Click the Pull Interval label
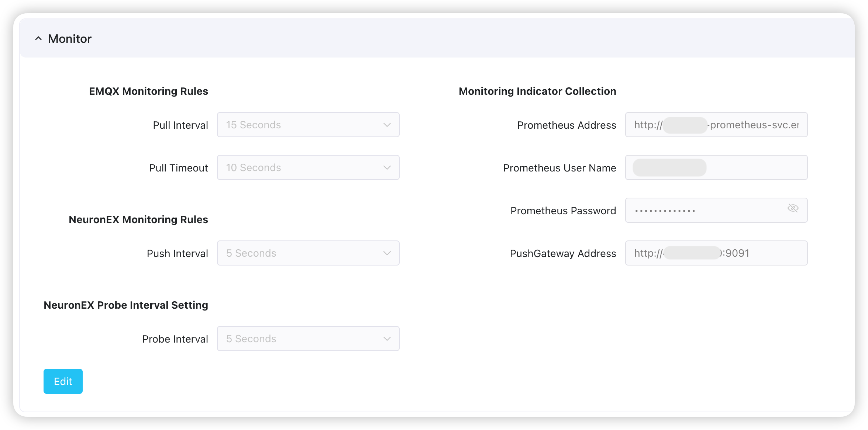 click(180, 125)
